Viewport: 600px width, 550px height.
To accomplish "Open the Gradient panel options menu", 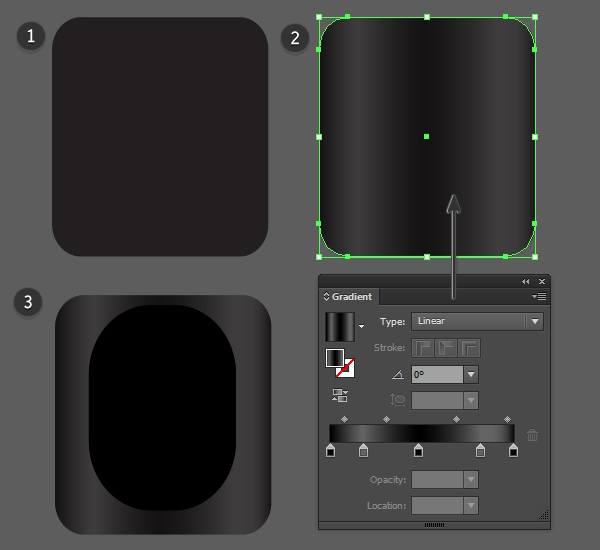I will tap(539, 297).
